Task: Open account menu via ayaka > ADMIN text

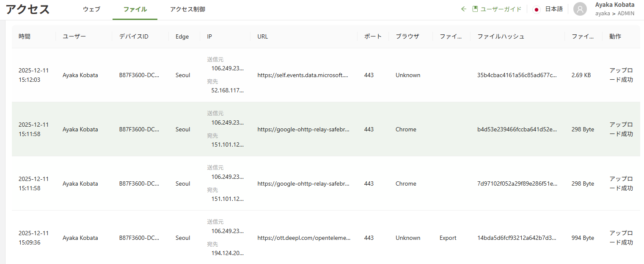Action: click(614, 14)
